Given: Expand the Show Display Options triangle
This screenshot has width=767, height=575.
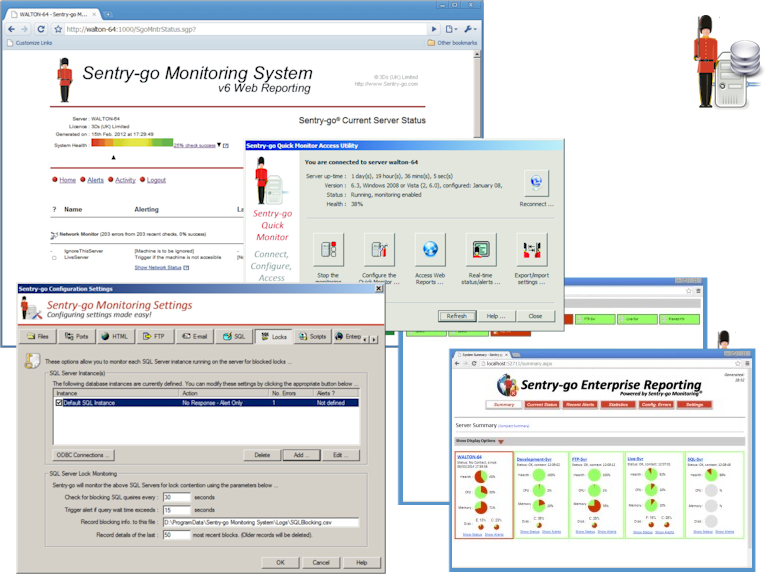Looking at the screenshot, I should (500, 441).
